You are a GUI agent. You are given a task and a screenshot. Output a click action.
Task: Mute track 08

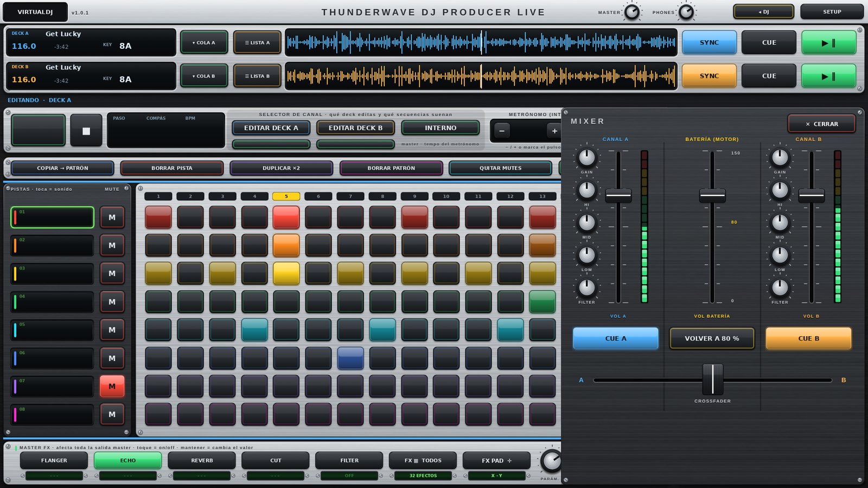click(112, 415)
